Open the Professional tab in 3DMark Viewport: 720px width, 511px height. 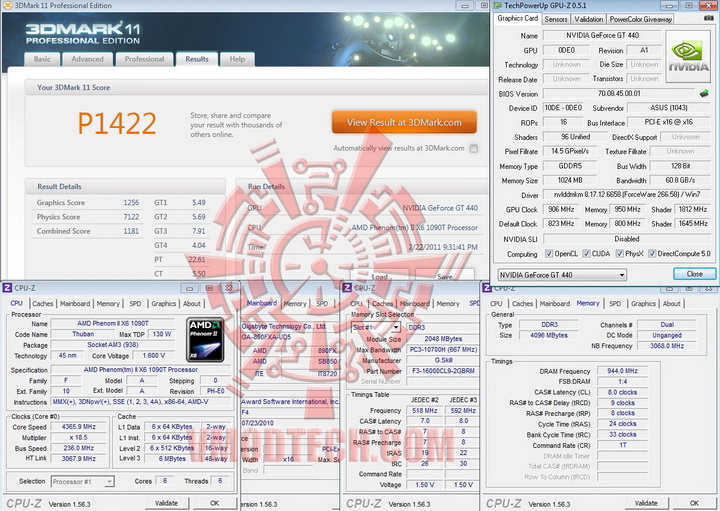144,59
